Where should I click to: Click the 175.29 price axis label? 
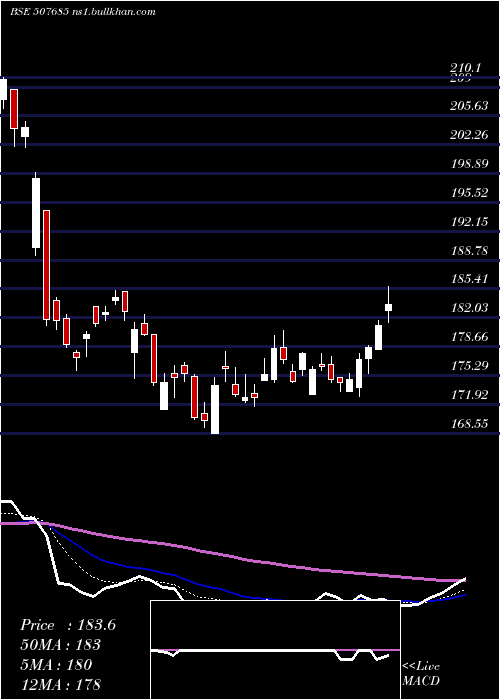pos(469,366)
